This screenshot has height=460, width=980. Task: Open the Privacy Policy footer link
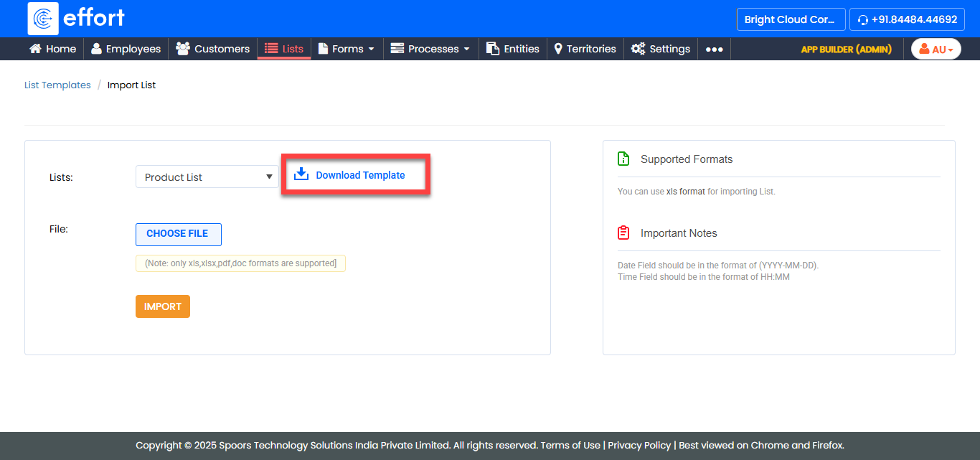(x=639, y=445)
